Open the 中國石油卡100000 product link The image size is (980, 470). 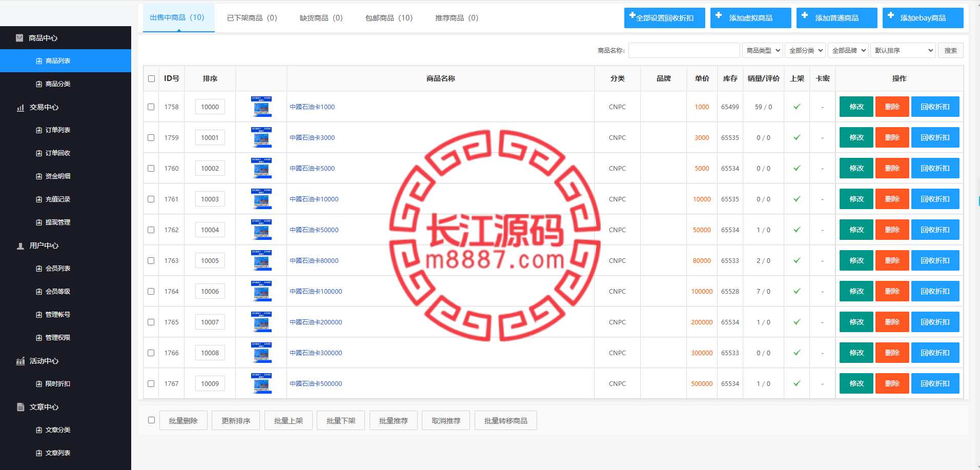pyautogui.click(x=316, y=292)
